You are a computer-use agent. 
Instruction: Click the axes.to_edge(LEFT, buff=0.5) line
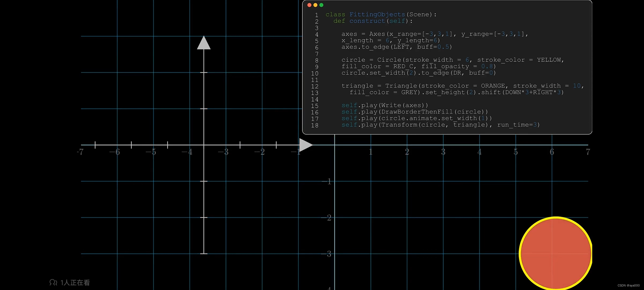396,47
